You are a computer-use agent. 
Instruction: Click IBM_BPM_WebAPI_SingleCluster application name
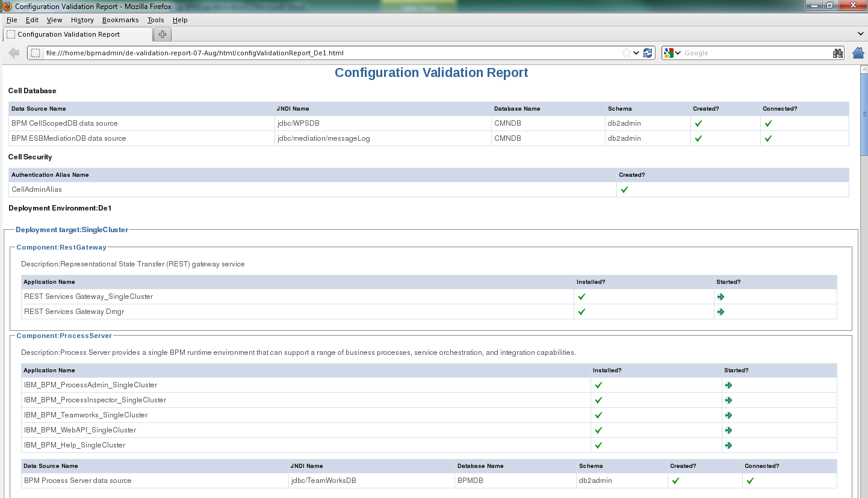[x=80, y=430]
